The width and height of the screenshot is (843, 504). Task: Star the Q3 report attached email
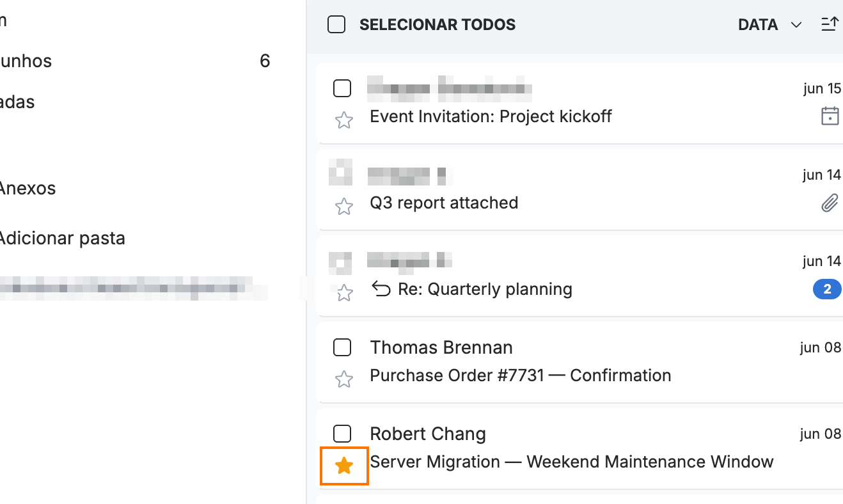coord(344,207)
